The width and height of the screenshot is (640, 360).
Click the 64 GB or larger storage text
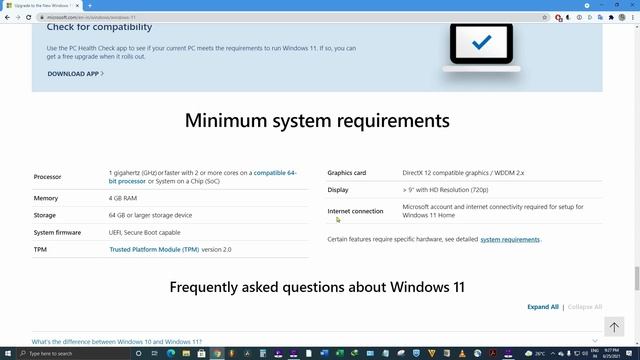coord(150,215)
